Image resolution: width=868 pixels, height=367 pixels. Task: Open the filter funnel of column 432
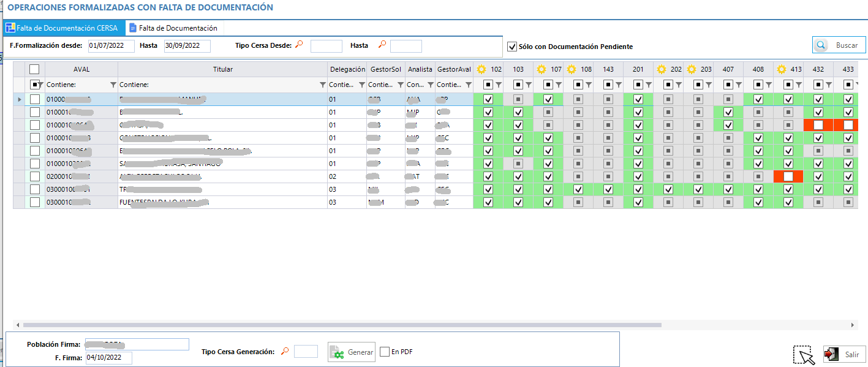tap(828, 85)
